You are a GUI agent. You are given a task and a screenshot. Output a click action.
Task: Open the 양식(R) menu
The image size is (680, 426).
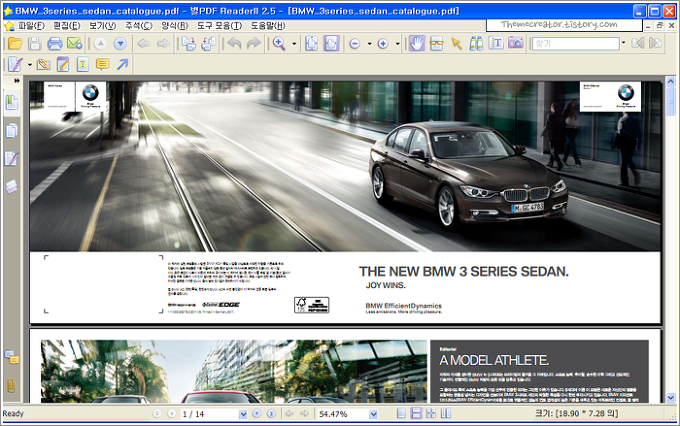click(x=175, y=26)
